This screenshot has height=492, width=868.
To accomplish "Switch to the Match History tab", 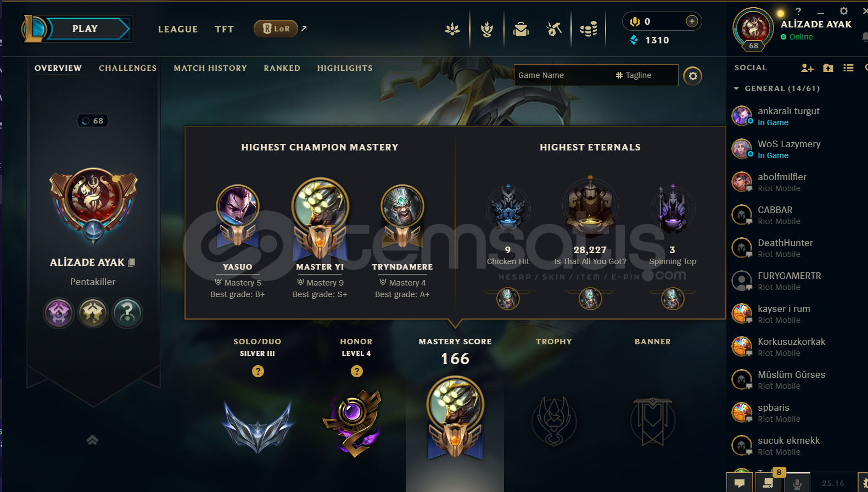I will tap(210, 68).
